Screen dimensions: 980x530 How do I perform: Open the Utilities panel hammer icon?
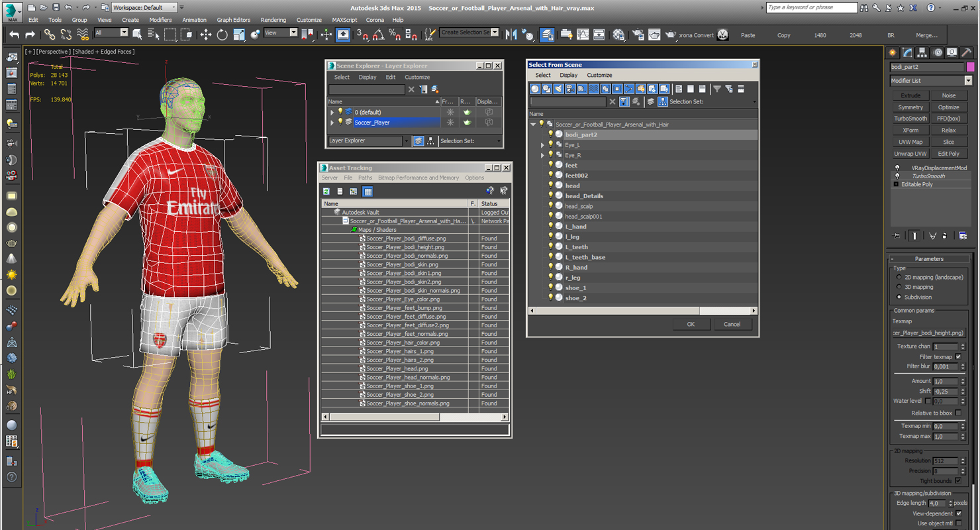[x=966, y=52]
